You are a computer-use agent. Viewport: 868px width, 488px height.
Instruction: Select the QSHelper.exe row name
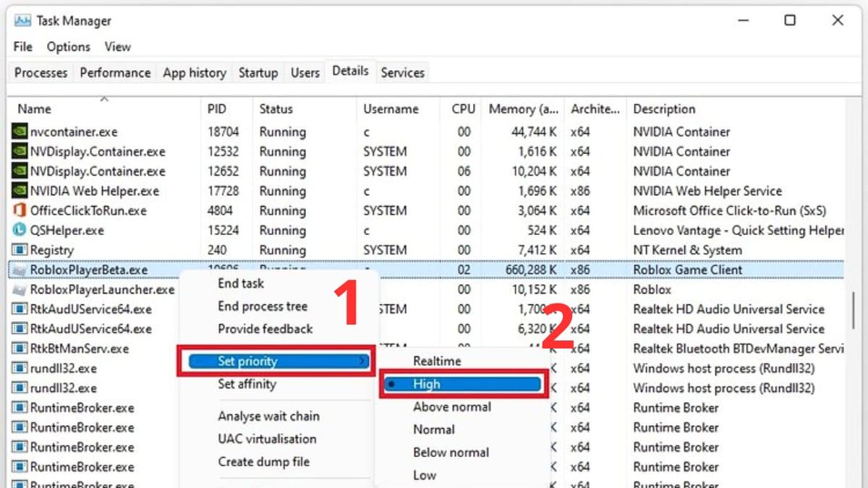tap(67, 230)
